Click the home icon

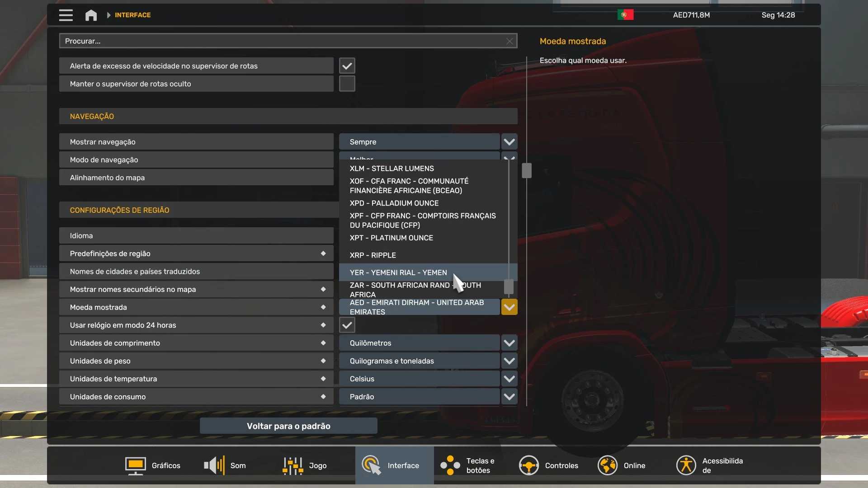(91, 15)
